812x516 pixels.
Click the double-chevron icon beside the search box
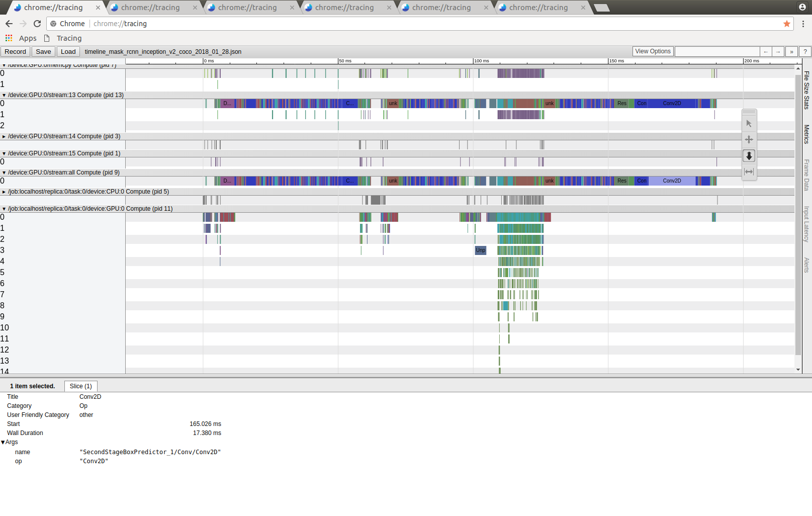[791, 51]
